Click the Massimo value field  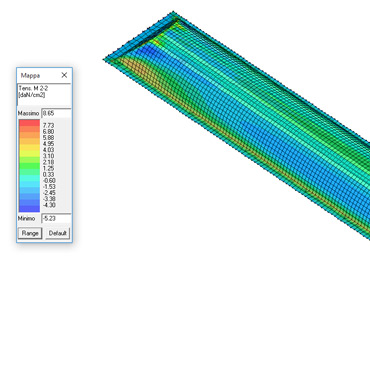pyautogui.click(x=56, y=113)
